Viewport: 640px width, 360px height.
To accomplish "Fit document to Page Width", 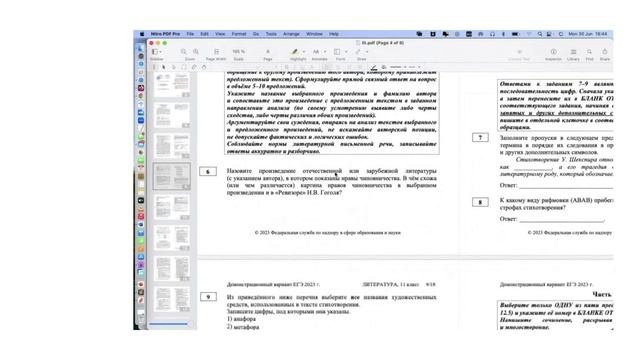I will 216,52.
